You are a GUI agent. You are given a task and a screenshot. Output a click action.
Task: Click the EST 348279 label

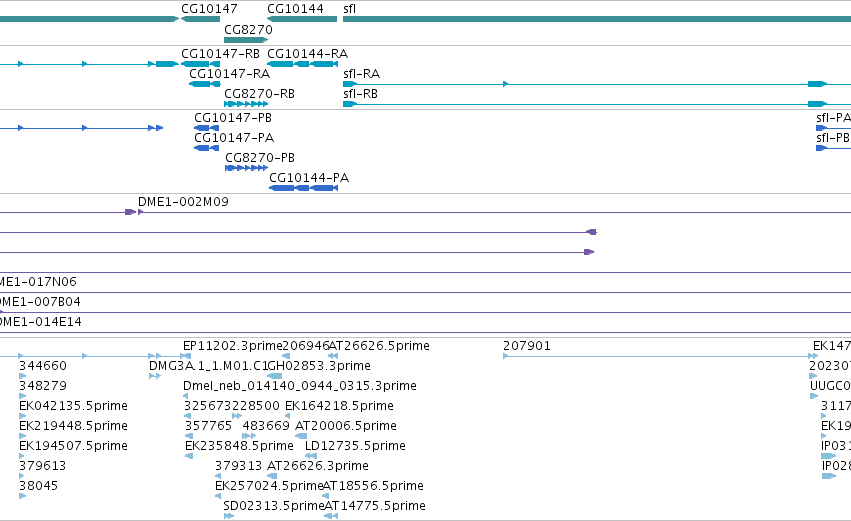43,386
